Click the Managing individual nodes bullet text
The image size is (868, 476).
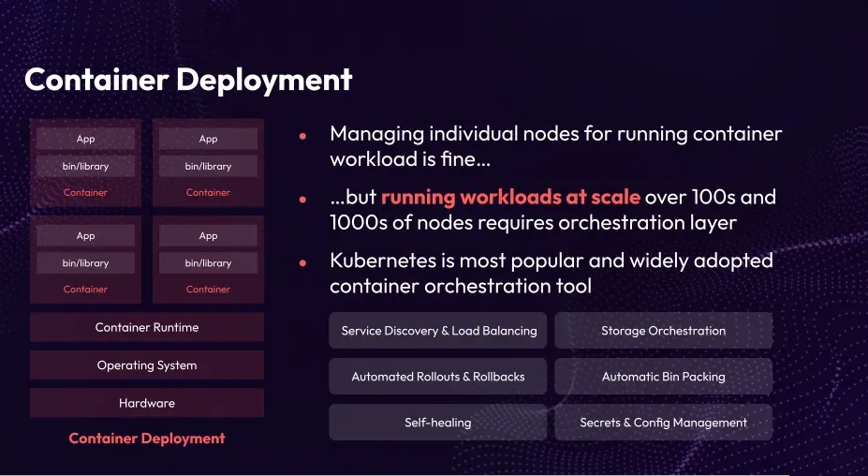556,146
